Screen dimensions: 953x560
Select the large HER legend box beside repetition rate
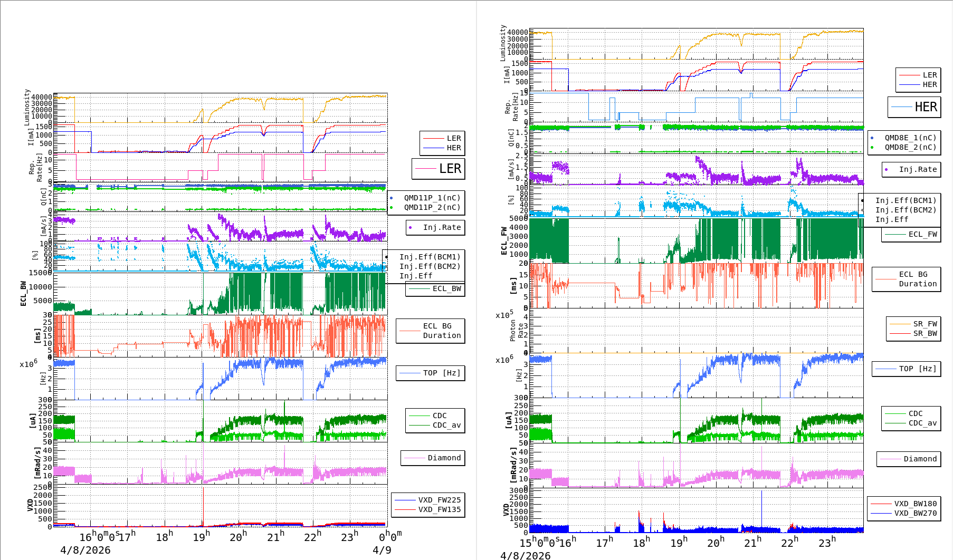pyautogui.click(x=914, y=107)
